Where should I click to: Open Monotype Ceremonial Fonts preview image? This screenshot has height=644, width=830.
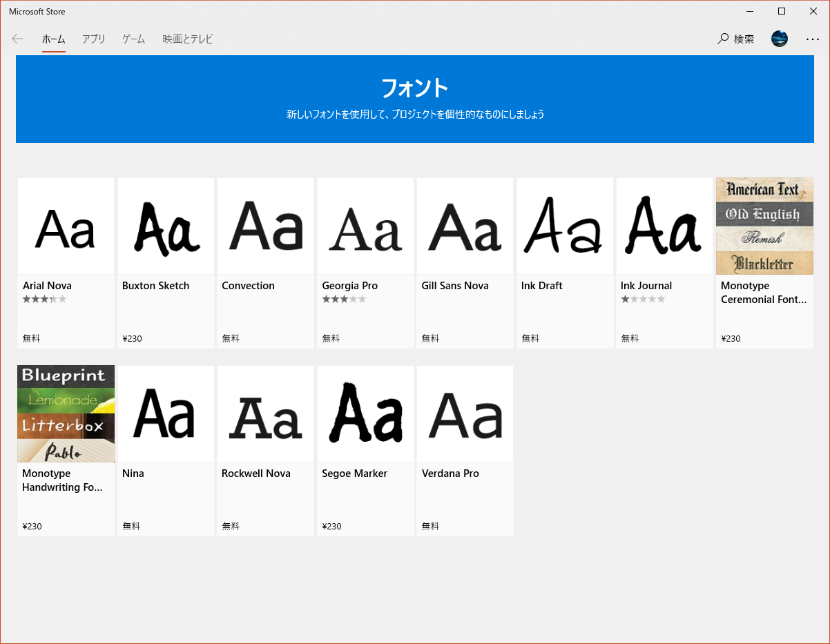pyautogui.click(x=764, y=226)
